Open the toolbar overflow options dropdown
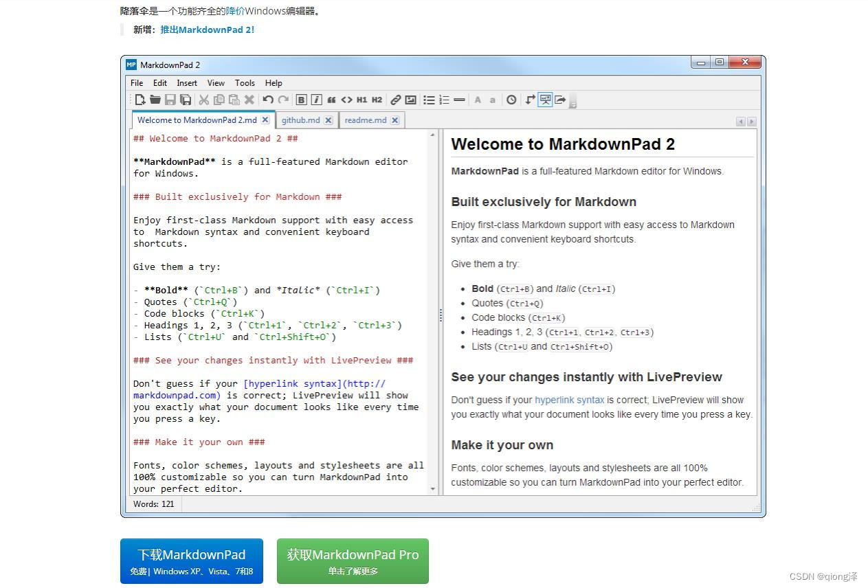Image resolution: width=868 pixels, height=588 pixels. 572,101
